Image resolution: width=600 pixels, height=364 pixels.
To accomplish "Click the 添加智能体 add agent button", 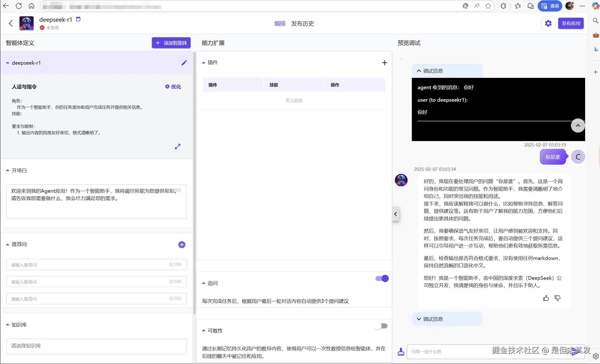I will pos(171,43).
